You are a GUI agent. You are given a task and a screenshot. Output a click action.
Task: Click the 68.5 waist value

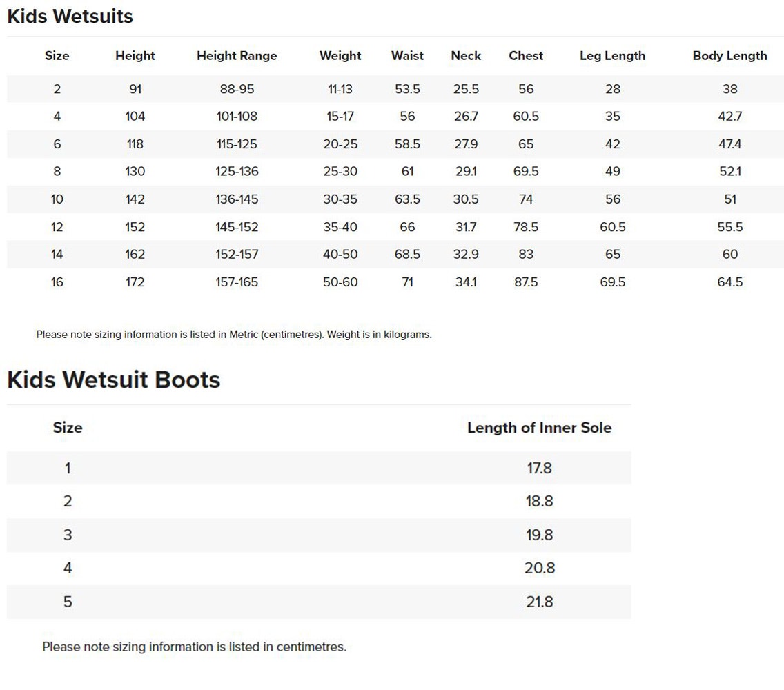pos(407,255)
